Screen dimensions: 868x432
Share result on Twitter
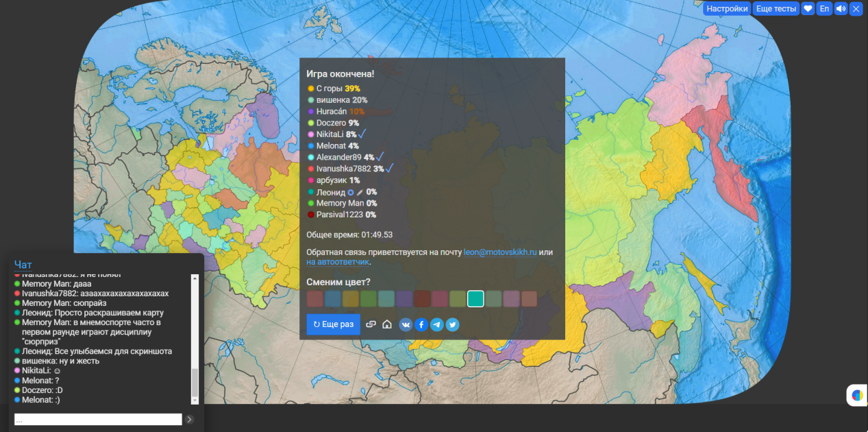coord(452,324)
